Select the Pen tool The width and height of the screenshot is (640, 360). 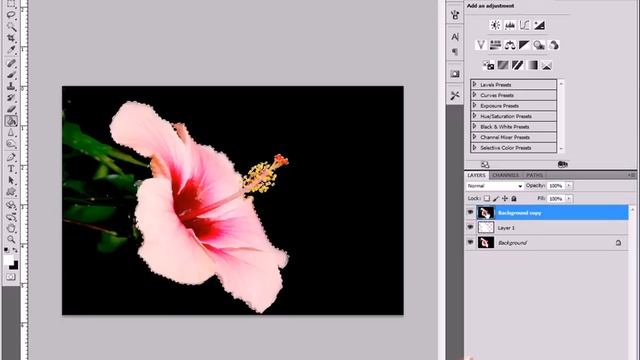(11, 158)
